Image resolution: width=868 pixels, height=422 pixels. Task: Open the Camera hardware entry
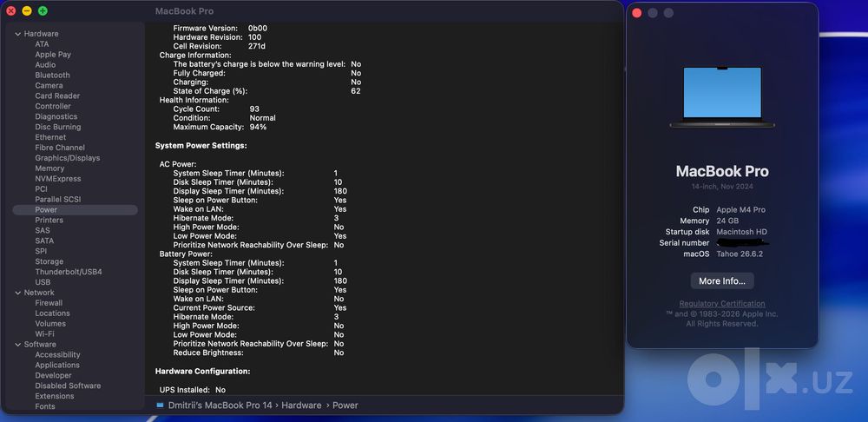click(49, 85)
